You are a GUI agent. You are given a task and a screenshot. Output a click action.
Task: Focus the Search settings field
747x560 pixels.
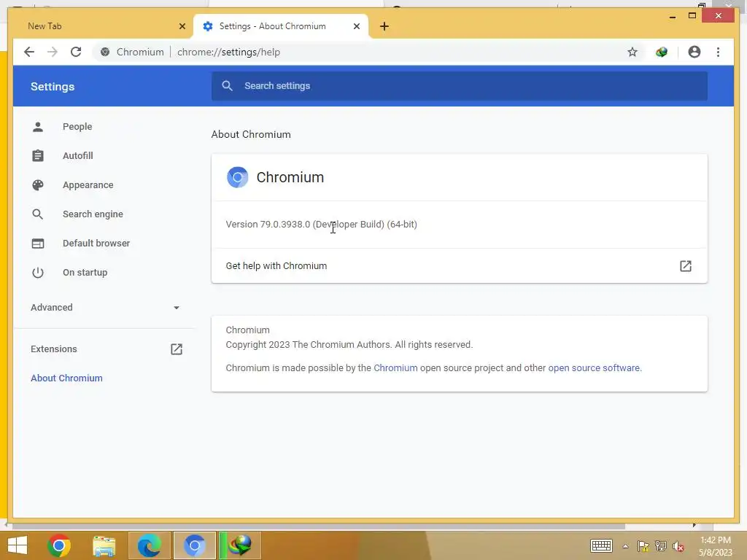[x=460, y=86]
